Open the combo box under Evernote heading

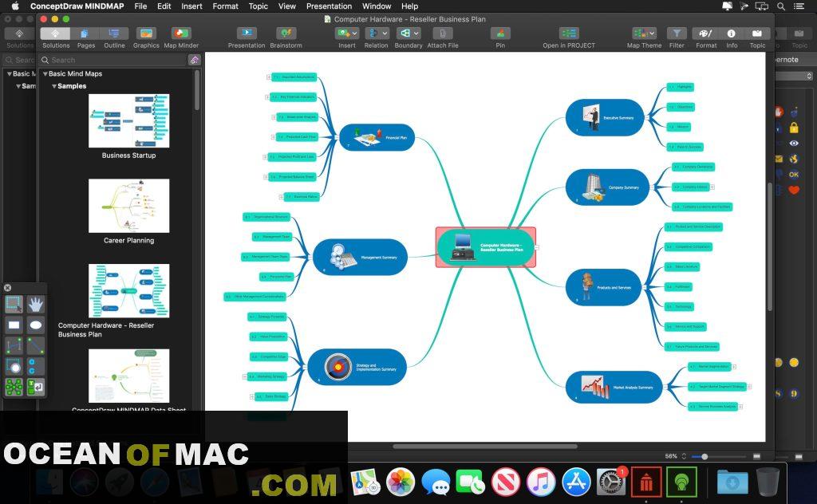(794, 76)
